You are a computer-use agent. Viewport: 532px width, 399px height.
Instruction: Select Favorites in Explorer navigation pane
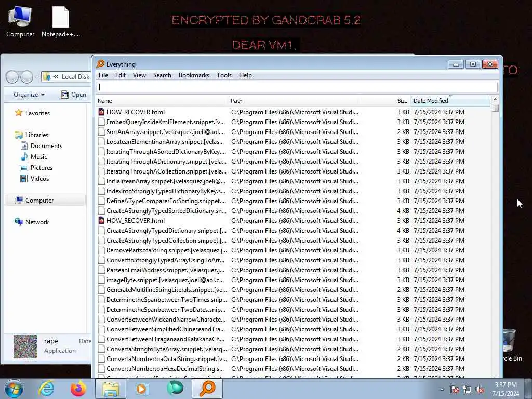click(33, 113)
